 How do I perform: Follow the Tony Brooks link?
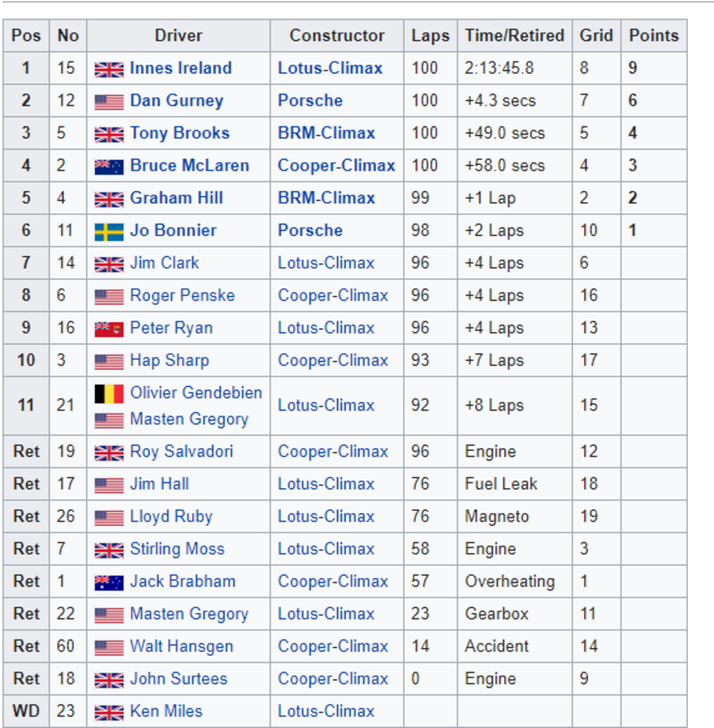tap(180, 133)
